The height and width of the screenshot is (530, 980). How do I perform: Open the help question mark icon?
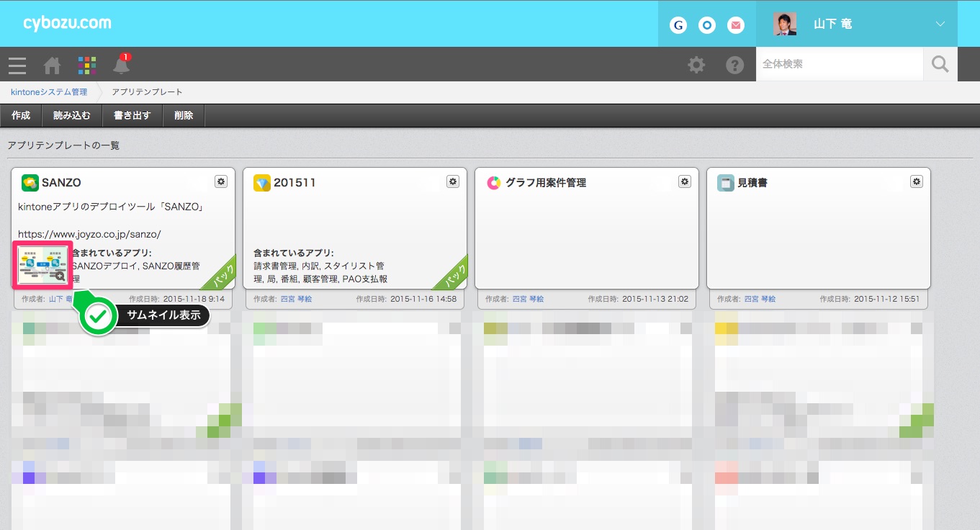coord(734,66)
